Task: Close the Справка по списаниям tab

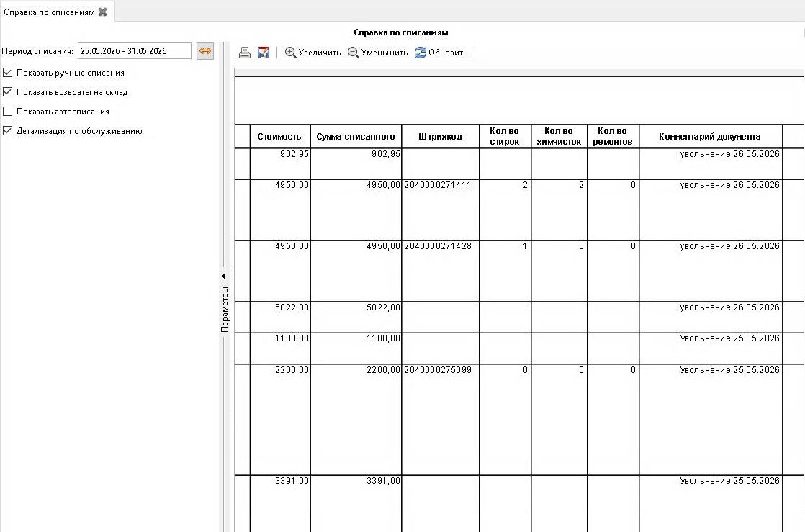Action: [x=103, y=12]
